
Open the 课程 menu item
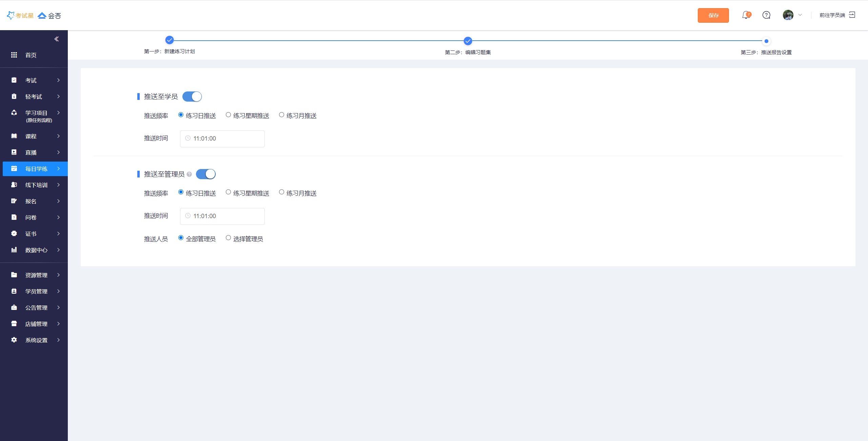tap(31, 136)
